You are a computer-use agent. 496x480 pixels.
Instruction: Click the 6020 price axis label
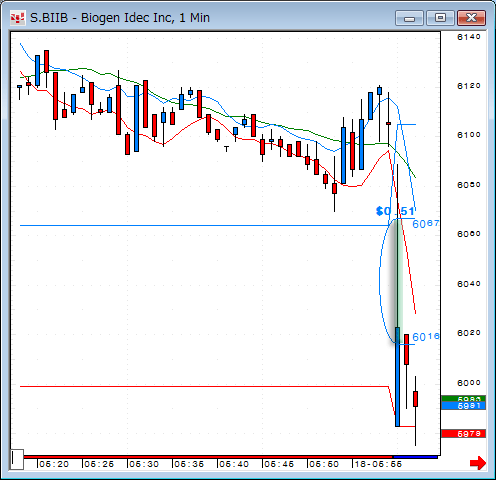pos(469,333)
